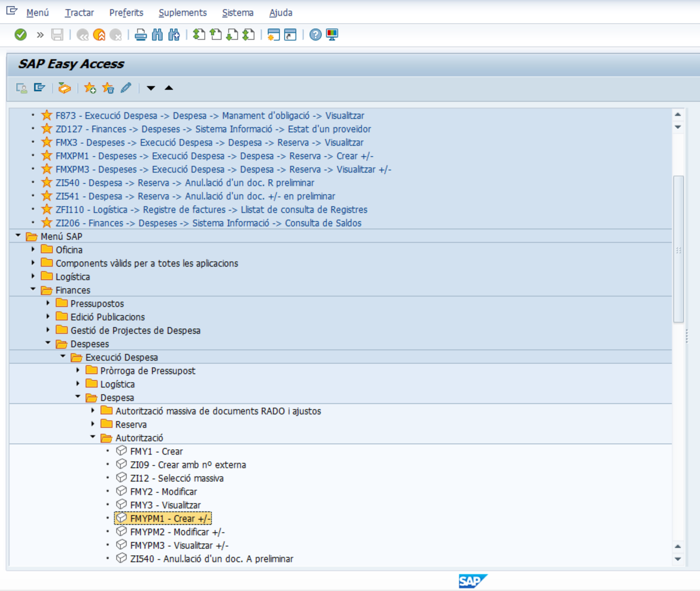Print using the printer icon

tap(141, 35)
